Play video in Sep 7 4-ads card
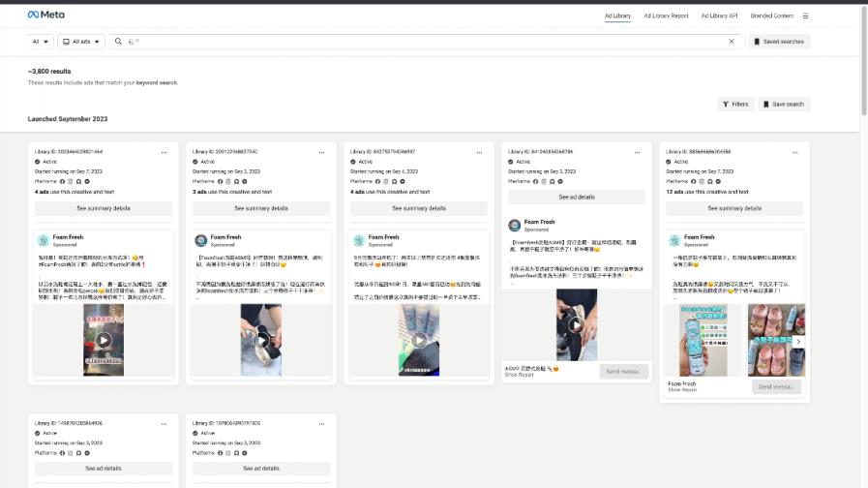Screen dimensions: 868x488 [104, 340]
